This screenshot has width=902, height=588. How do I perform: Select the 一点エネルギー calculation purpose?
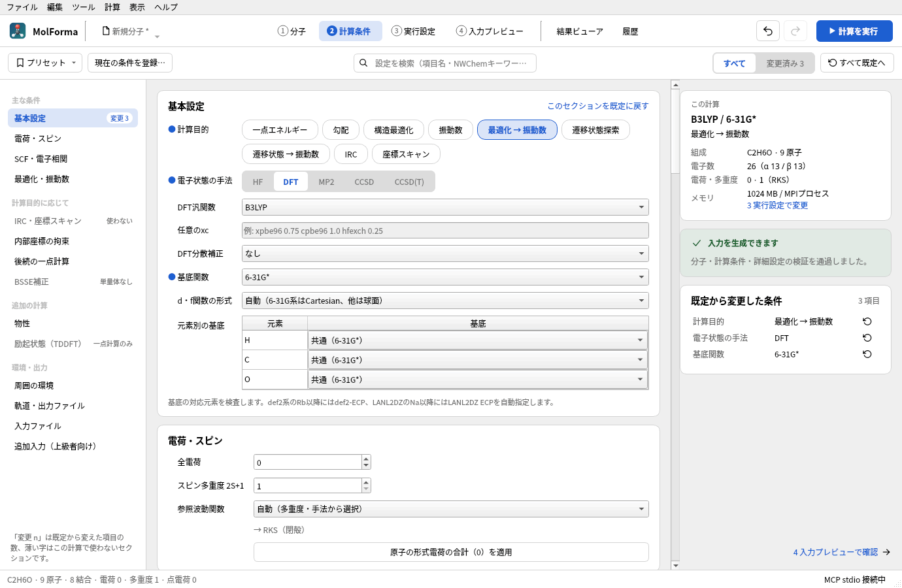280,130
